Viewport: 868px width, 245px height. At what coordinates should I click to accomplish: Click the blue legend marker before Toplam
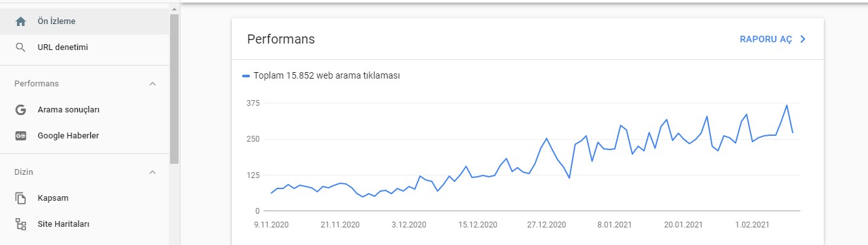coord(245,76)
